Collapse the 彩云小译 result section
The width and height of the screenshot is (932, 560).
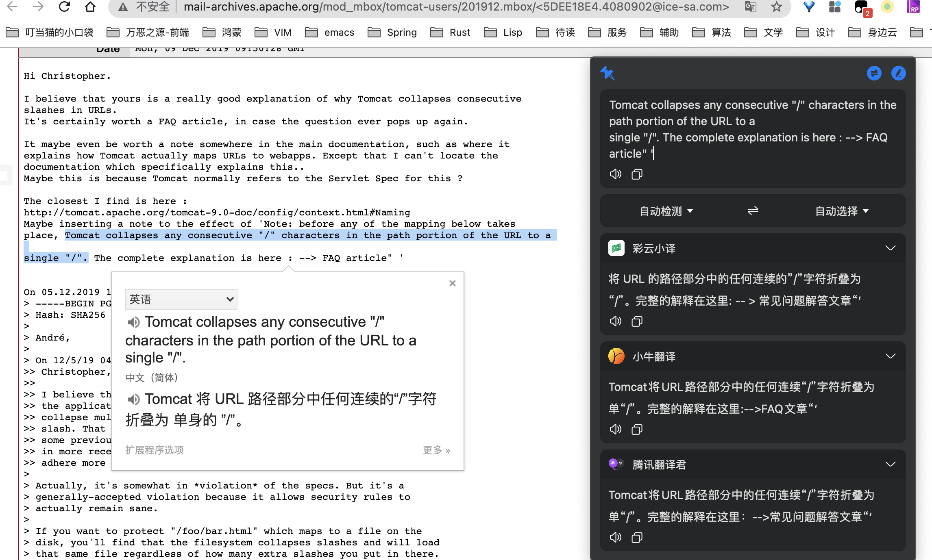pyautogui.click(x=890, y=248)
